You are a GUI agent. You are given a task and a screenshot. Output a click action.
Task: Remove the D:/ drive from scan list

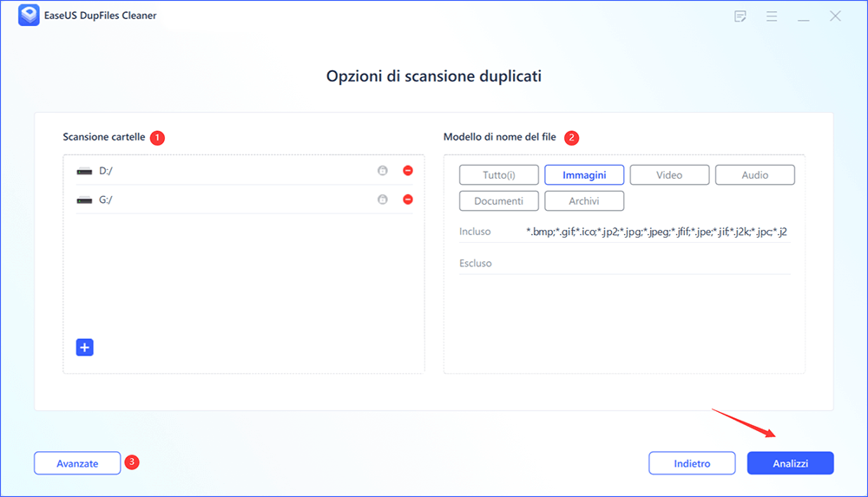[x=408, y=171]
